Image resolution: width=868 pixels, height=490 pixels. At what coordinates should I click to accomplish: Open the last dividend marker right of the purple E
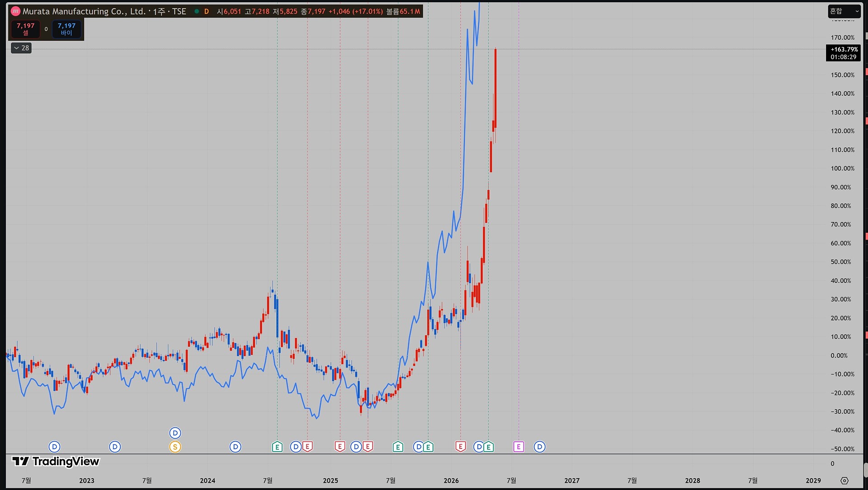[539, 447]
